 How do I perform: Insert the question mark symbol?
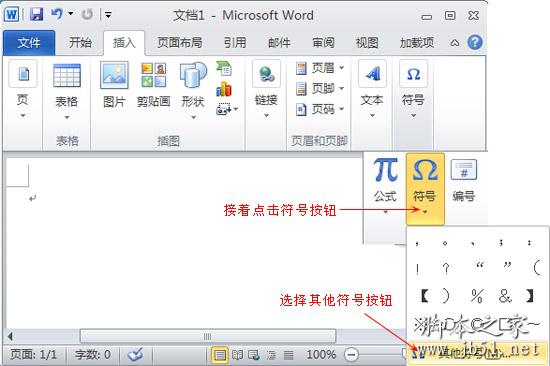tap(445, 269)
